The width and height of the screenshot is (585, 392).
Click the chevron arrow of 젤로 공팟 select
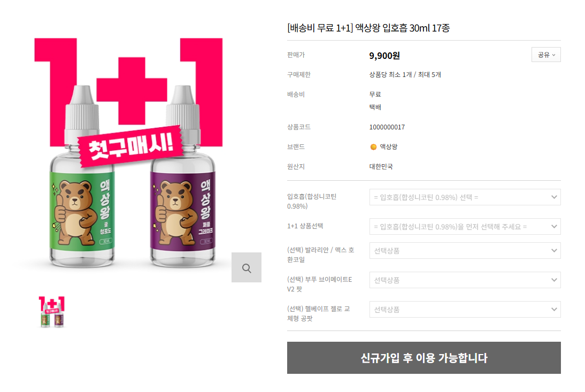point(554,310)
